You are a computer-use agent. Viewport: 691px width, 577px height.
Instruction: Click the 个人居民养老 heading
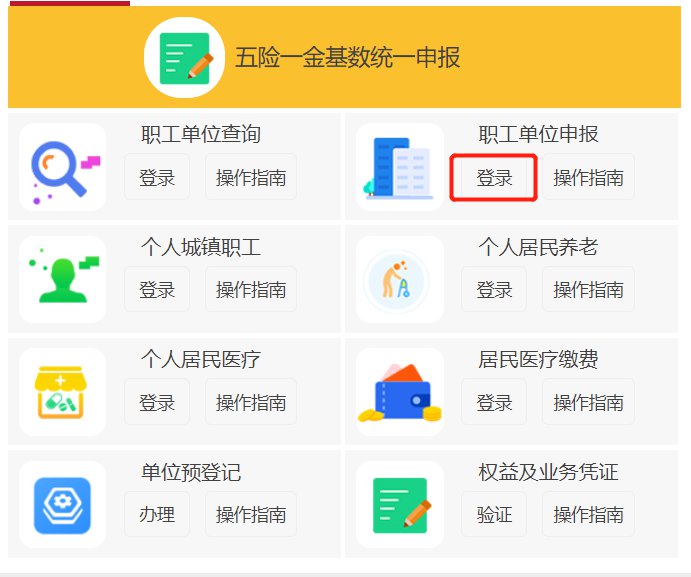point(538,247)
